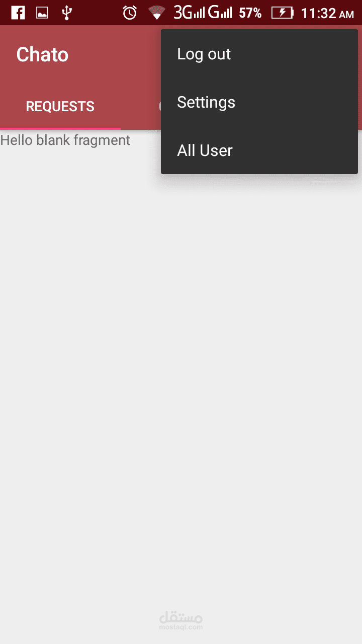Screen dimensions: 362x644
Task: Tap the USB connection status icon
Action: [x=66, y=13]
